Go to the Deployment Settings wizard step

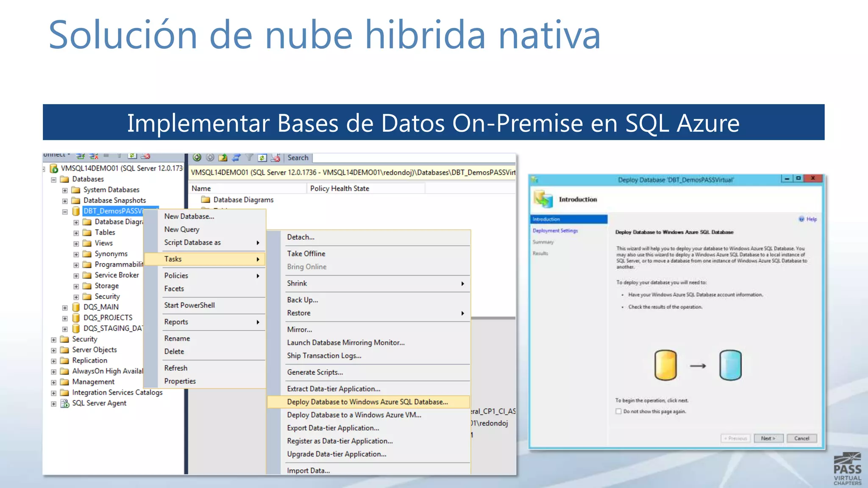click(x=555, y=230)
